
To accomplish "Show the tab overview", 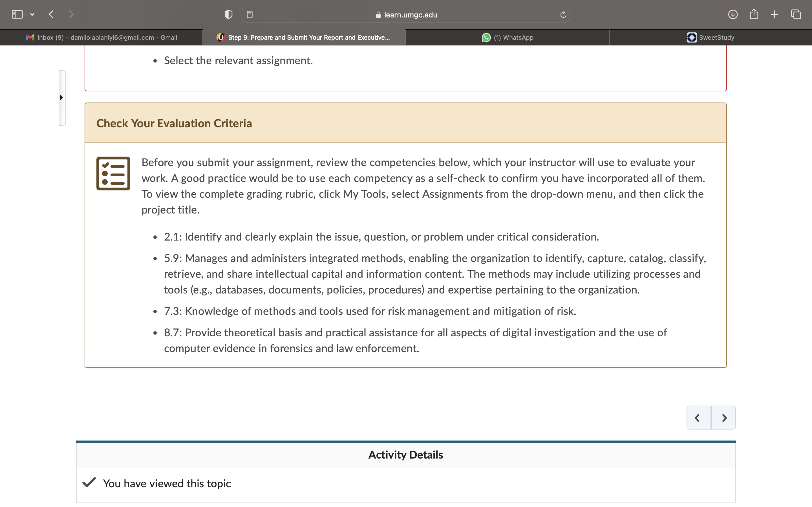I will point(796,14).
